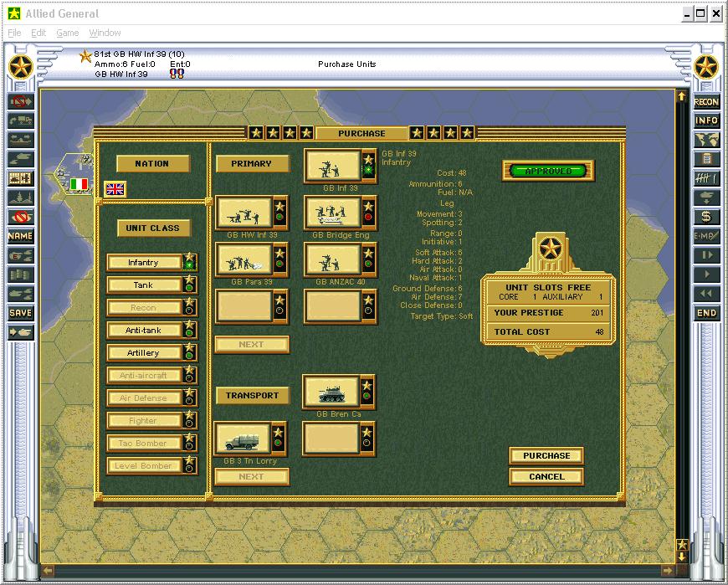Click the RECON sidebar icon
The image size is (728, 585).
pos(706,101)
